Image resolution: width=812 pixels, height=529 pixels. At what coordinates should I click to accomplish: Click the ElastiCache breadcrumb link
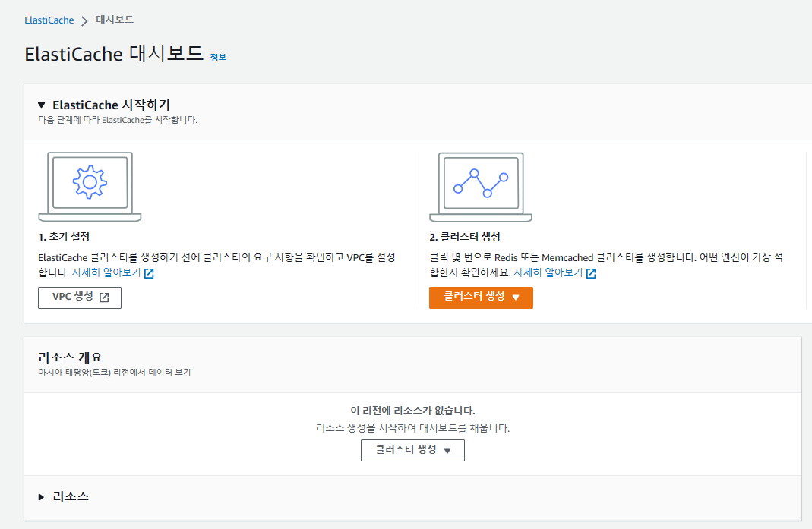click(49, 20)
